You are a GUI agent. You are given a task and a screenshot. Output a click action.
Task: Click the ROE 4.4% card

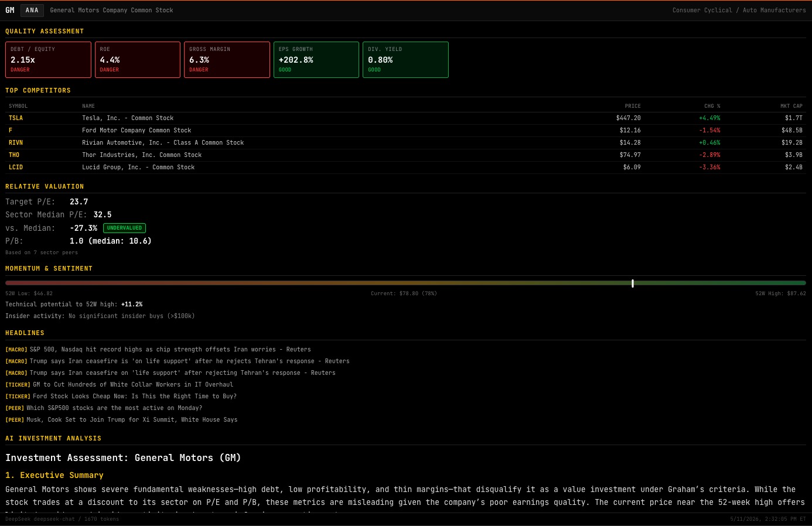click(138, 60)
